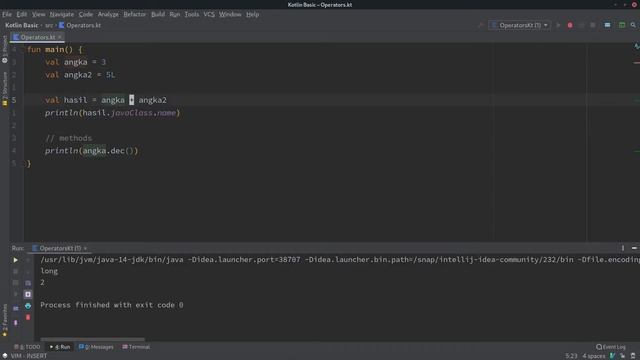
Task: Close the Operators.kt editor tab
Action: point(60,37)
